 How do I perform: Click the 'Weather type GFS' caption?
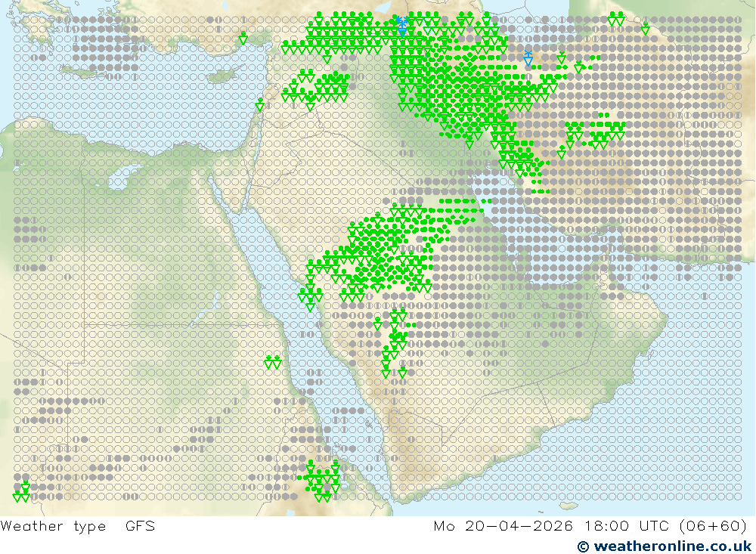pyautogui.click(x=78, y=525)
